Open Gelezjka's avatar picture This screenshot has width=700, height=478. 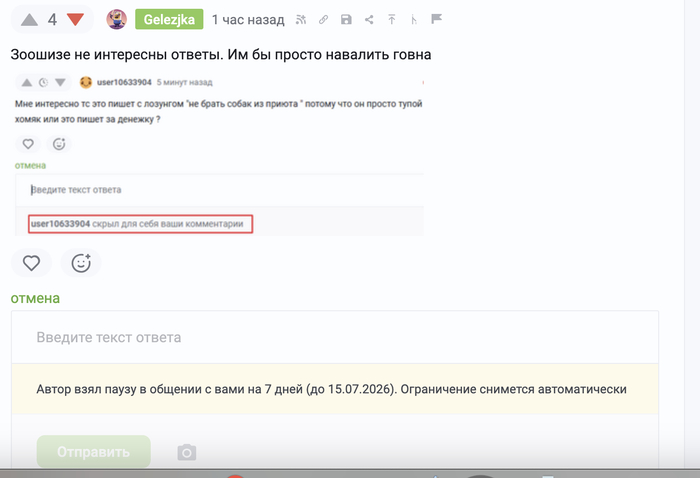[117, 20]
